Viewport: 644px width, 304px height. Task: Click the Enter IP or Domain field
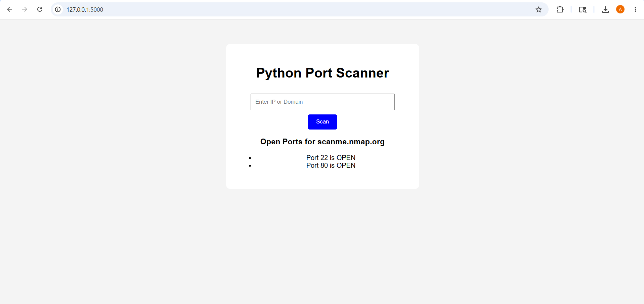tap(323, 102)
